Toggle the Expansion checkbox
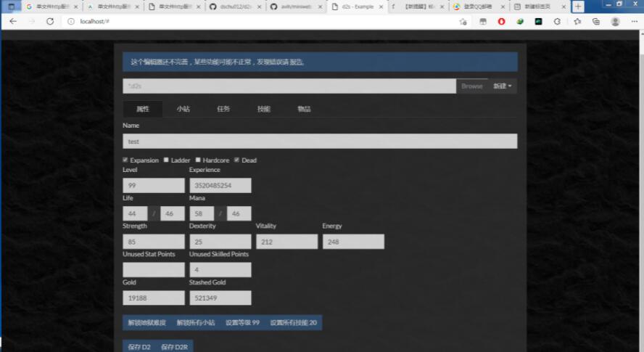Image resolution: width=644 pixels, height=352 pixels. 125,160
